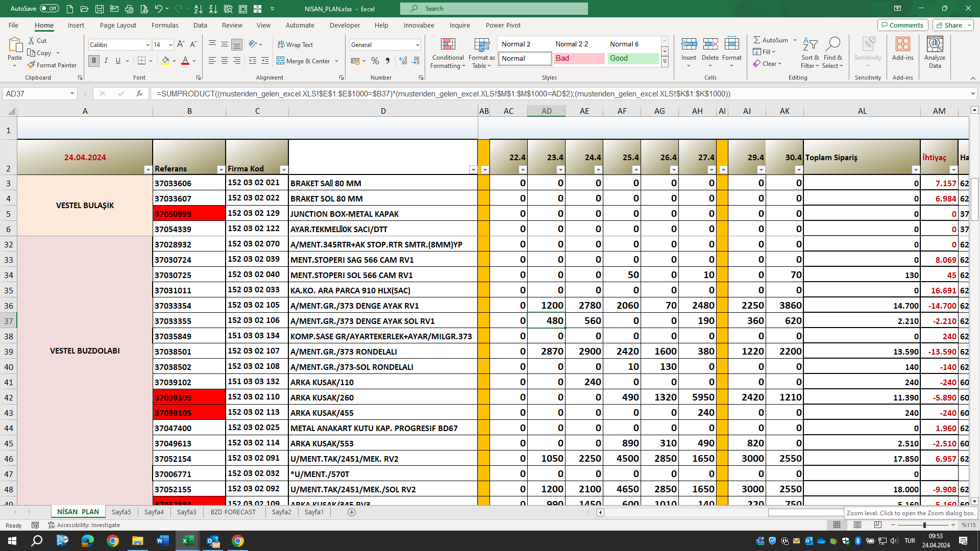The height and width of the screenshot is (551, 980).
Task: Open Sort & Filter menu
Action: click(810, 53)
